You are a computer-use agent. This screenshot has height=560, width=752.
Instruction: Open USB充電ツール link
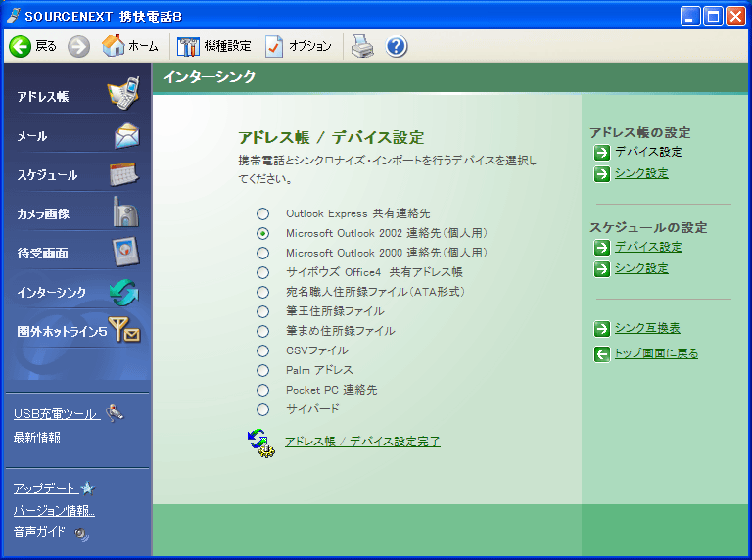[57, 414]
